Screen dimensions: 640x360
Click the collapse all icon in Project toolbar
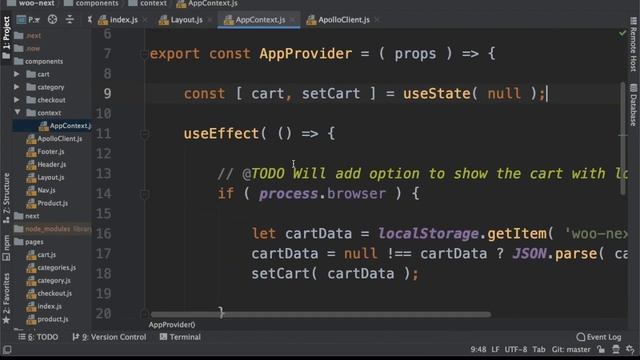(70, 19)
